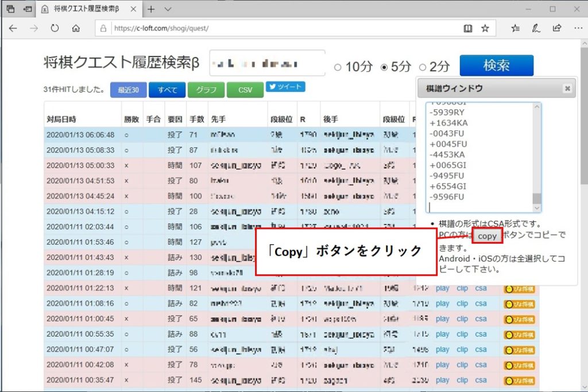Click the padlock icon in the address bar
This screenshot has height=392, width=588.
[x=103, y=28]
